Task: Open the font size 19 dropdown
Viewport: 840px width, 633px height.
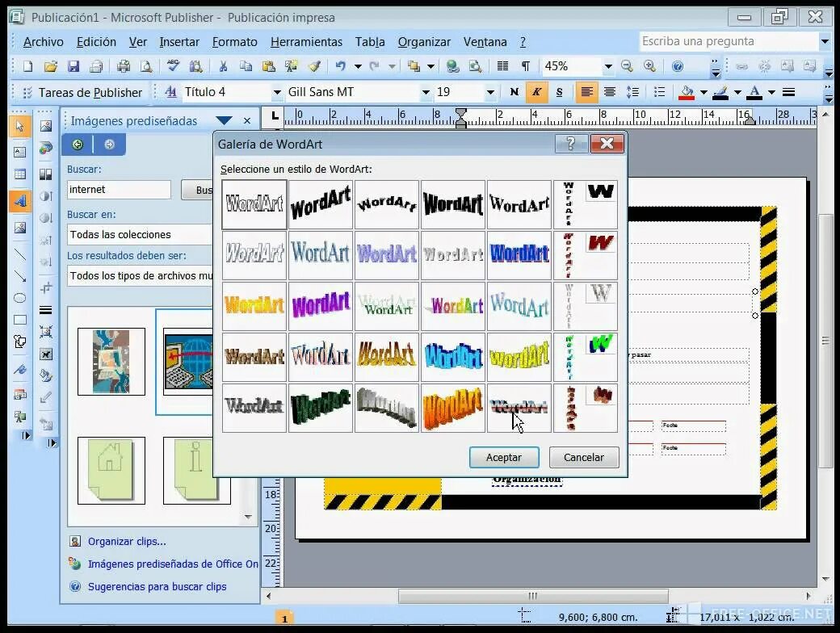Action: click(490, 92)
